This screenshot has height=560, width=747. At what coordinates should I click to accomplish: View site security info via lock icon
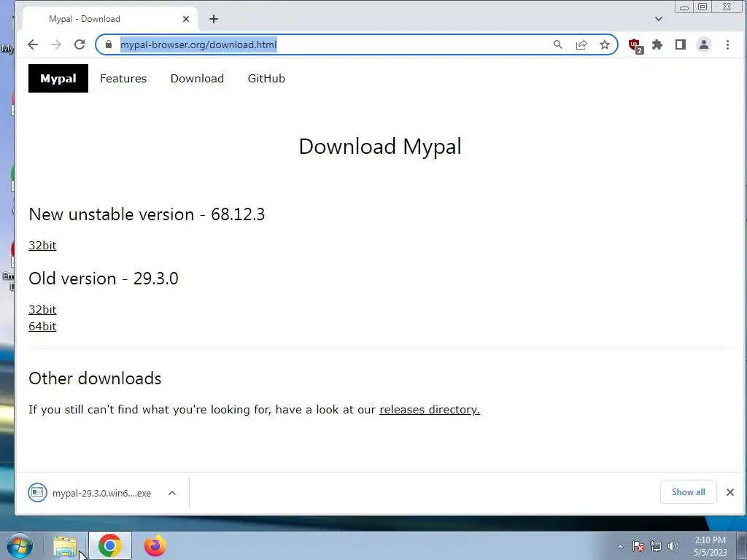point(109,44)
